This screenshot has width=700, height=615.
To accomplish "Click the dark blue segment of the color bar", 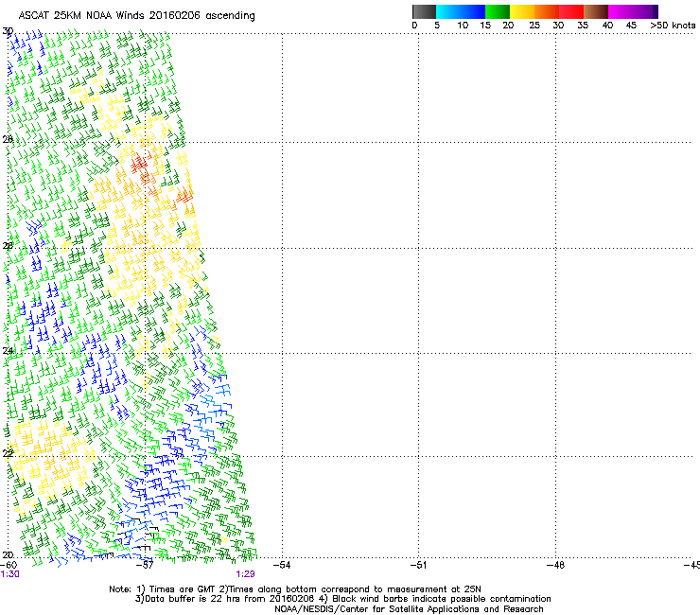I will pyautogui.click(x=473, y=11).
